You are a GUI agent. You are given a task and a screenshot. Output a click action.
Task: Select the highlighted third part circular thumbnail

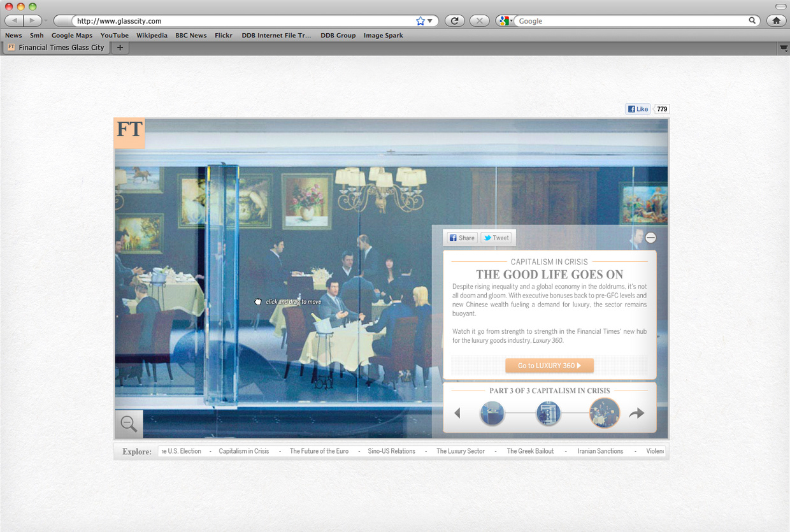pyautogui.click(x=605, y=413)
